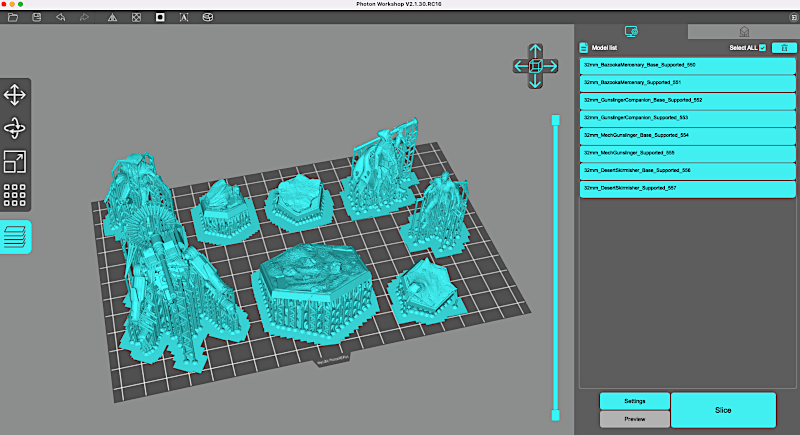Click the layer slider bottom handle
800x435 pixels.
(556, 415)
